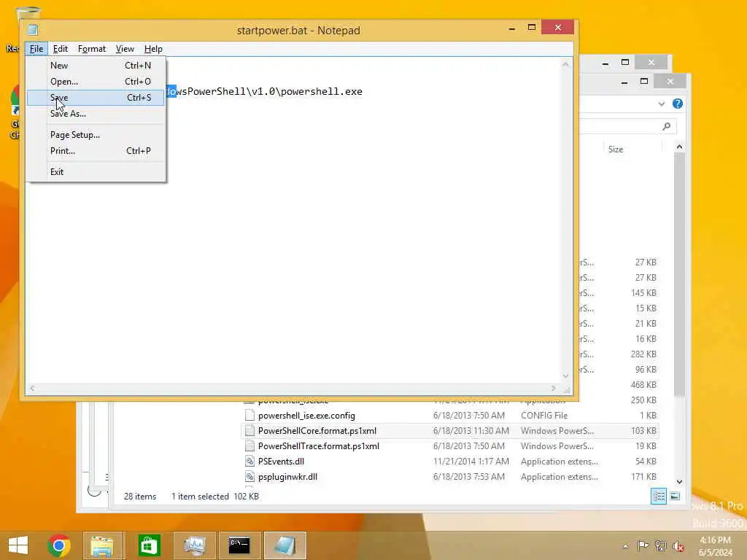Click PowerShellTrace.format.ps1xml file icon
Screen dimensions: 747x560
click(249, 446)
